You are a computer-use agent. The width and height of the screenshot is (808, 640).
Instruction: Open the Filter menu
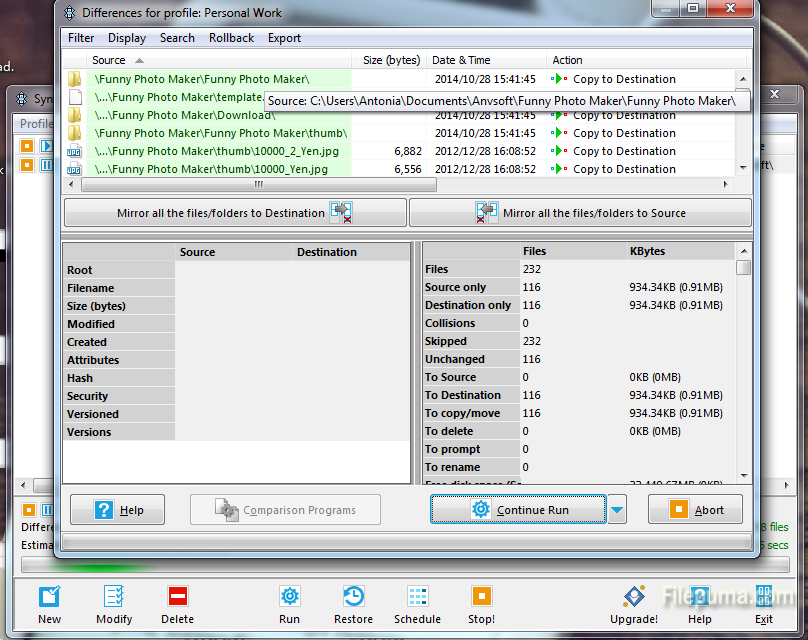(81, 38)
